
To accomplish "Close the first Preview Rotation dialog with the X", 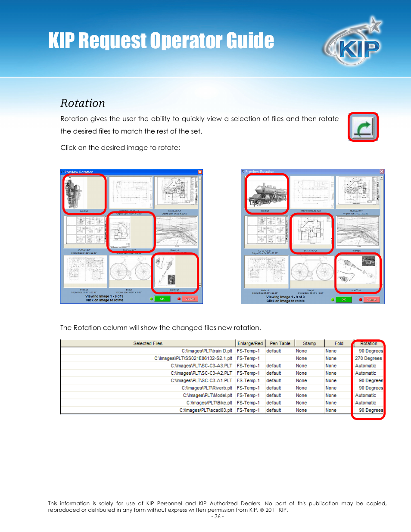I will click(200, 172).
